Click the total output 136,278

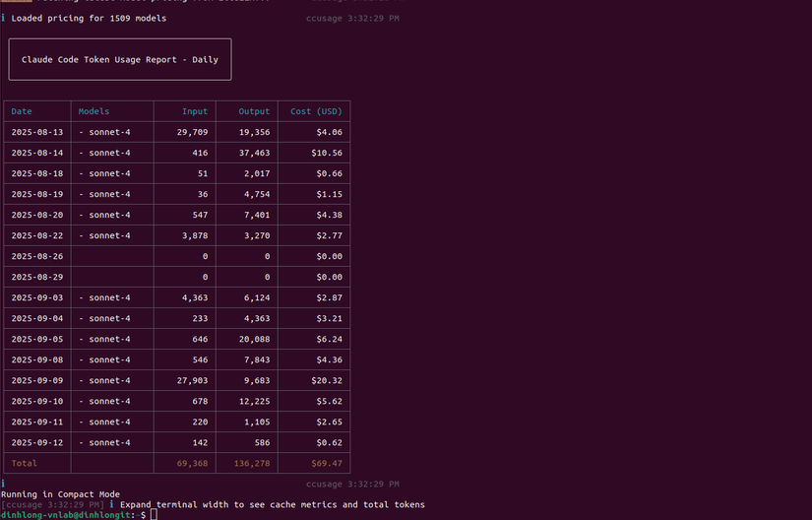(252, 464)
